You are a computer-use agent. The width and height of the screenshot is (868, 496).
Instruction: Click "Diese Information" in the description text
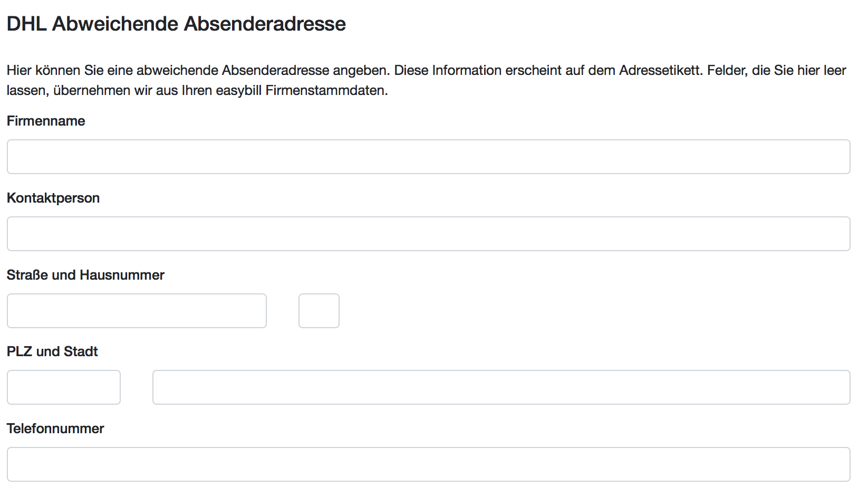(x=448, y=70)
